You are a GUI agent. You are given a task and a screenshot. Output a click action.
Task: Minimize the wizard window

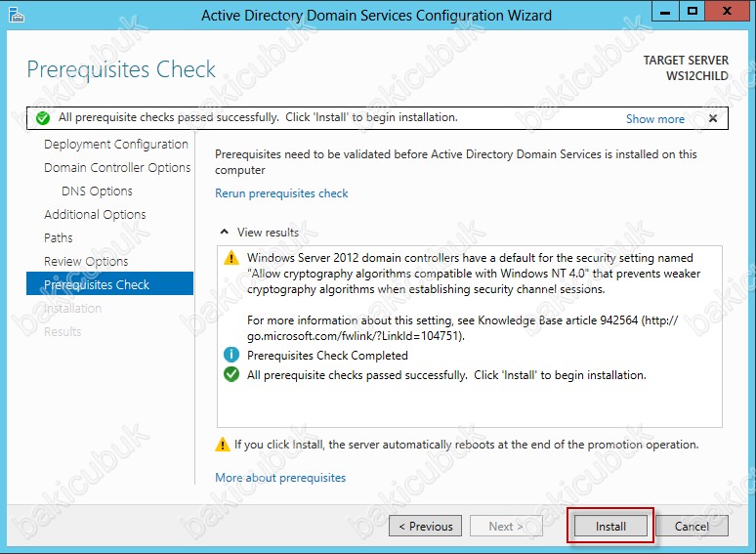[x=665, y=11]
